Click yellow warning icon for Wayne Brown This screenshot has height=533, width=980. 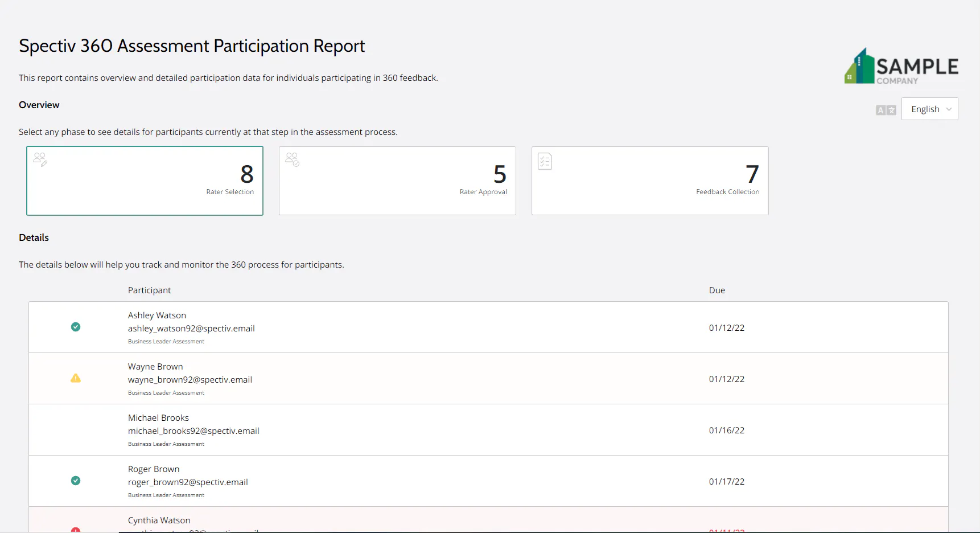click(x=76, y=378)
